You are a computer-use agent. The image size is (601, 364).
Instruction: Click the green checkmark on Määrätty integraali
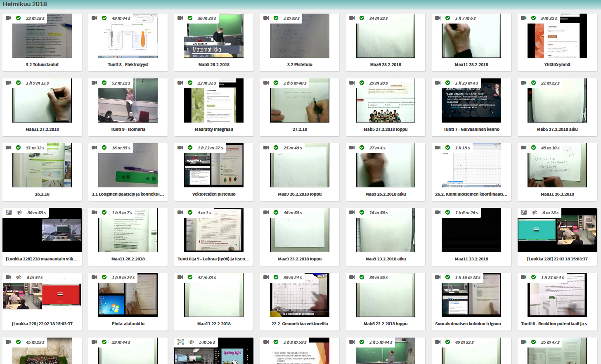190,83
